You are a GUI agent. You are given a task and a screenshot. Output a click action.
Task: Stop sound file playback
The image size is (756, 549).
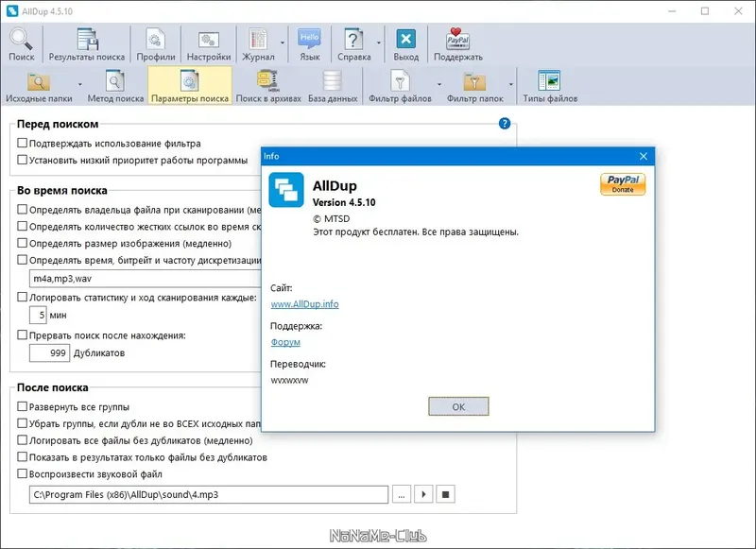445,494
